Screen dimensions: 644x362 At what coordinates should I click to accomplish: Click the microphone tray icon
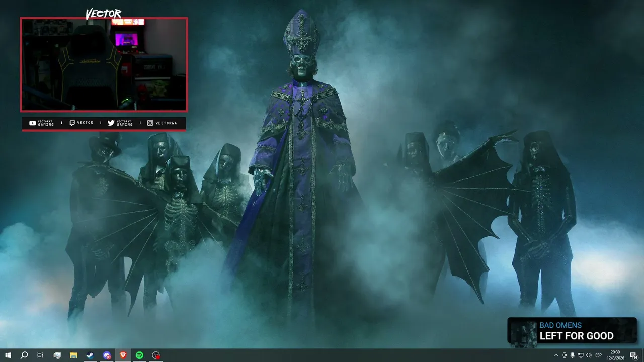[573, 355]
